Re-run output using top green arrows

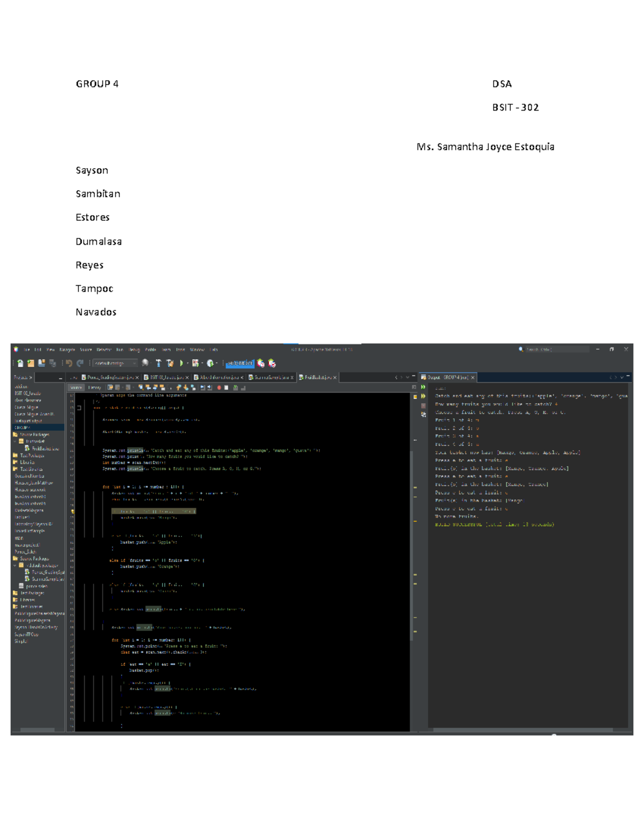(x=423, y=387)
